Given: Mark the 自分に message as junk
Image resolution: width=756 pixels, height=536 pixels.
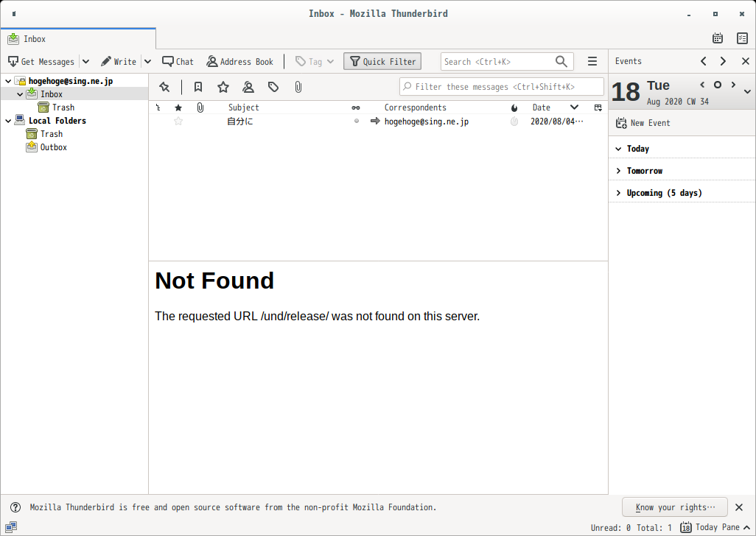Looking at the screenshot, I should point(514,121).
